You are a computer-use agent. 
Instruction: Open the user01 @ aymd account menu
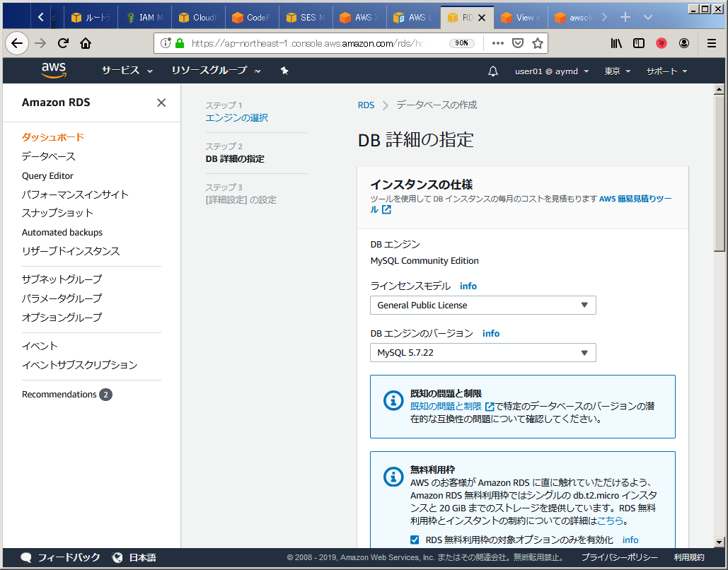552,71
